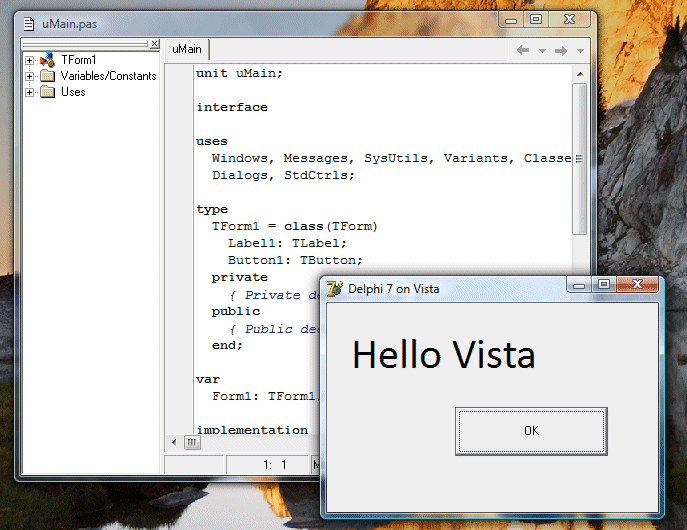Click the editor vertical scrollbar thumb
The height and width of the screenshot is (530, 687).
[x=580, y=159]
